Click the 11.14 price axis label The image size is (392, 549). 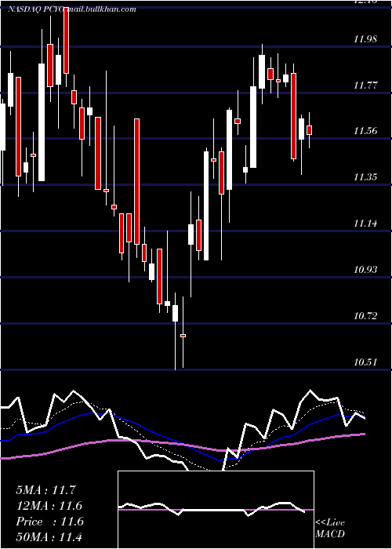tap(365, 224)
